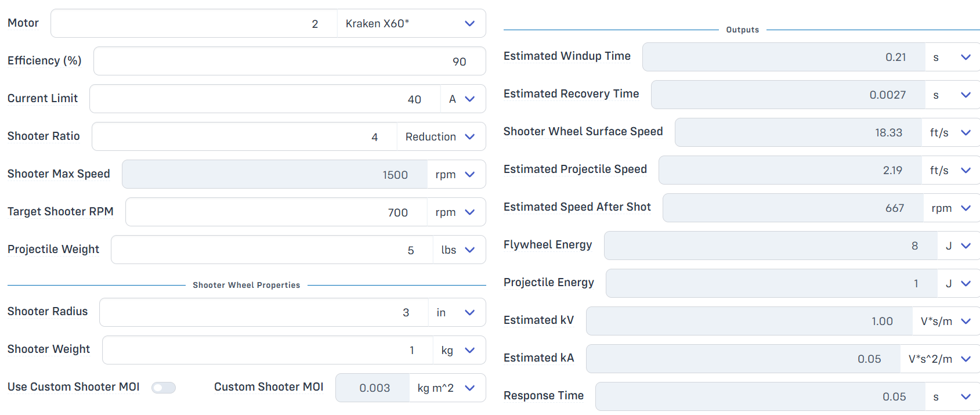Focus the Efficiency (%) input field
Screen dimensions: 980x415
point(290,61)
